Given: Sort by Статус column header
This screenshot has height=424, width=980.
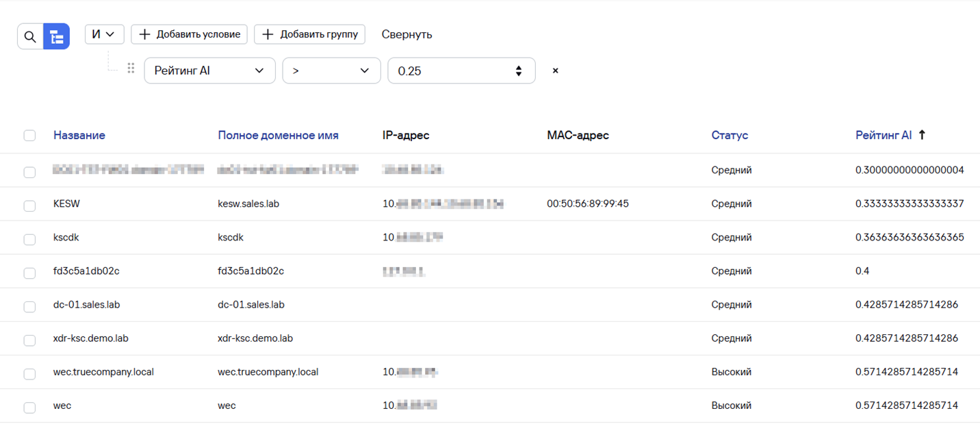Looking at the screenshot, I should (730, 136).
